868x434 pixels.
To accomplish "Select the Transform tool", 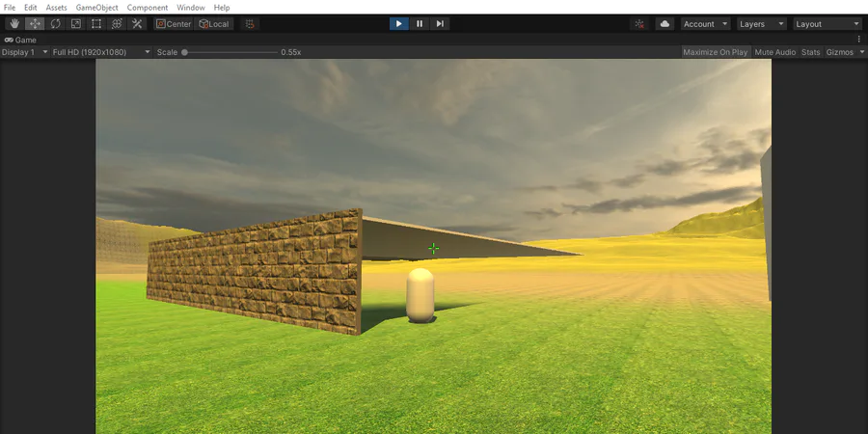I will pyautogui.click(x=117, y=24).
